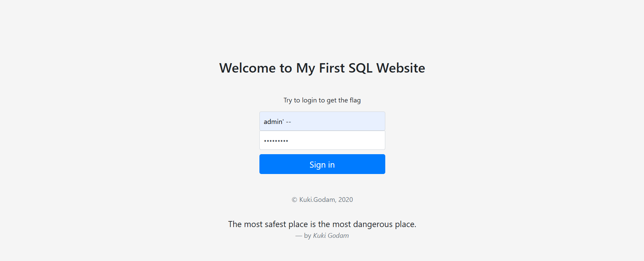Select the Welcome to My First SQL Website heading
This screenshot has width=644, height=261.
pos(322,68)
